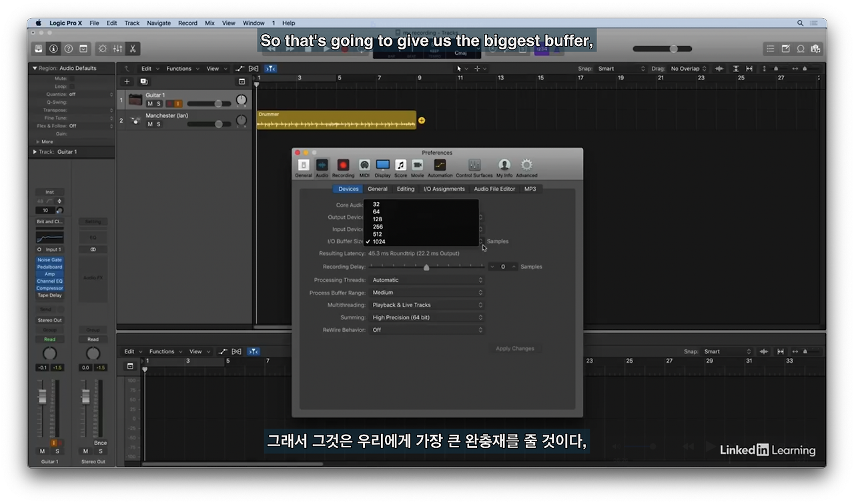The image size is (854, 504).
Task: Toggle the Flex button in tracks toolbar
Action: 254,69
